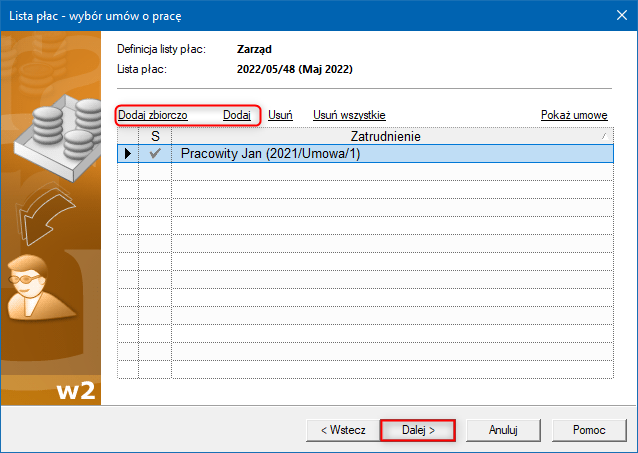Select the Pracowity Jan (2021/Umowa/1) row
Screen dimensions: 638x453
coord(390,154)
